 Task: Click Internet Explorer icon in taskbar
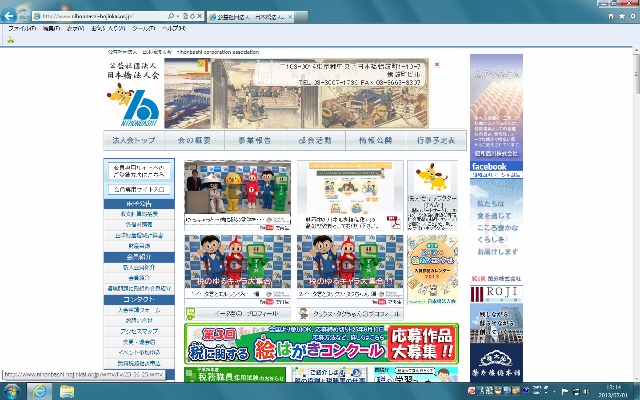pyautogui.click(x=42, y=389)
